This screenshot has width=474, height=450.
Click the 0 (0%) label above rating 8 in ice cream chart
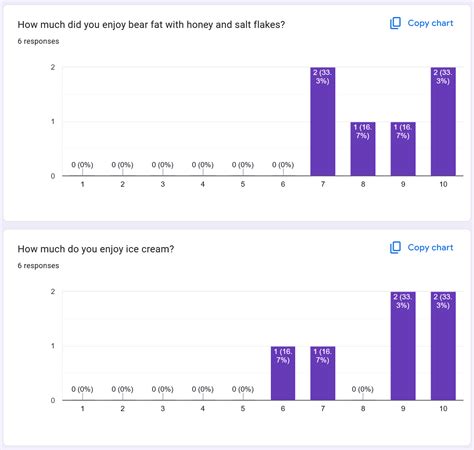pos(363,389)
